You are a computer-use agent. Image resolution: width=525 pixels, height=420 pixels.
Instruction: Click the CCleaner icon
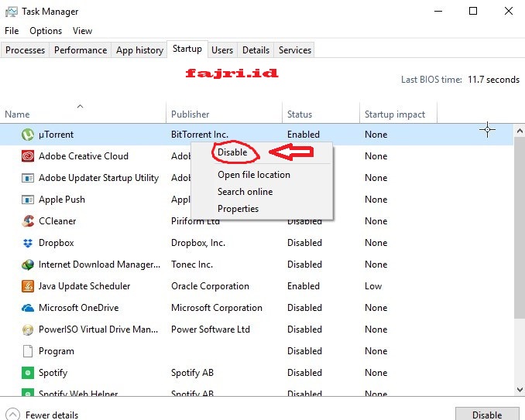click(x=28, y=221)
